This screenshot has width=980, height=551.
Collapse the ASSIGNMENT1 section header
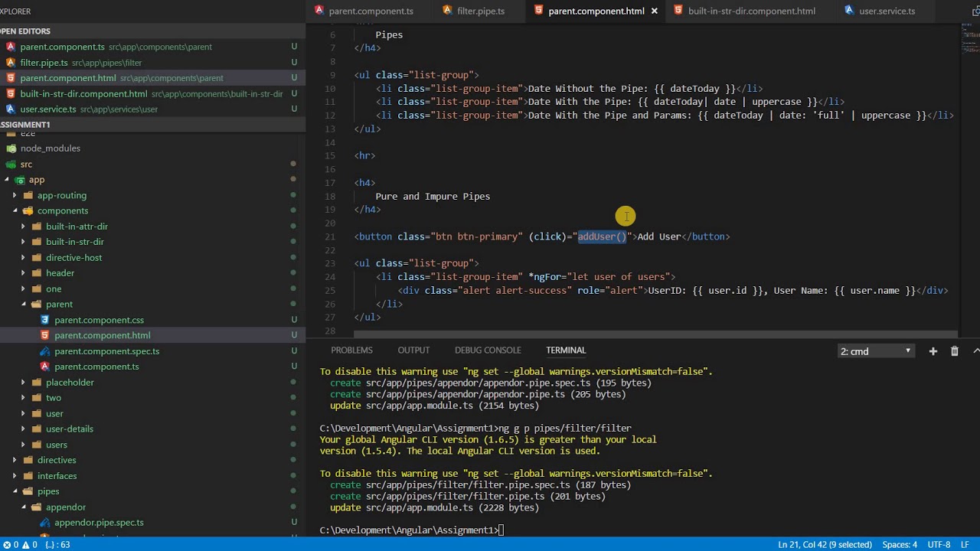pos(153,125)
